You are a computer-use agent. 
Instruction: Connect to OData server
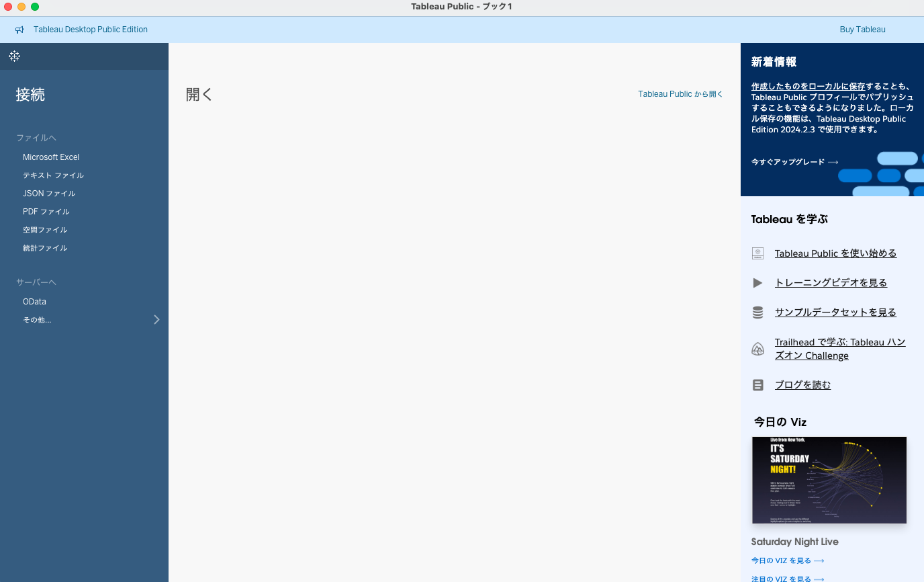(34, 302)
